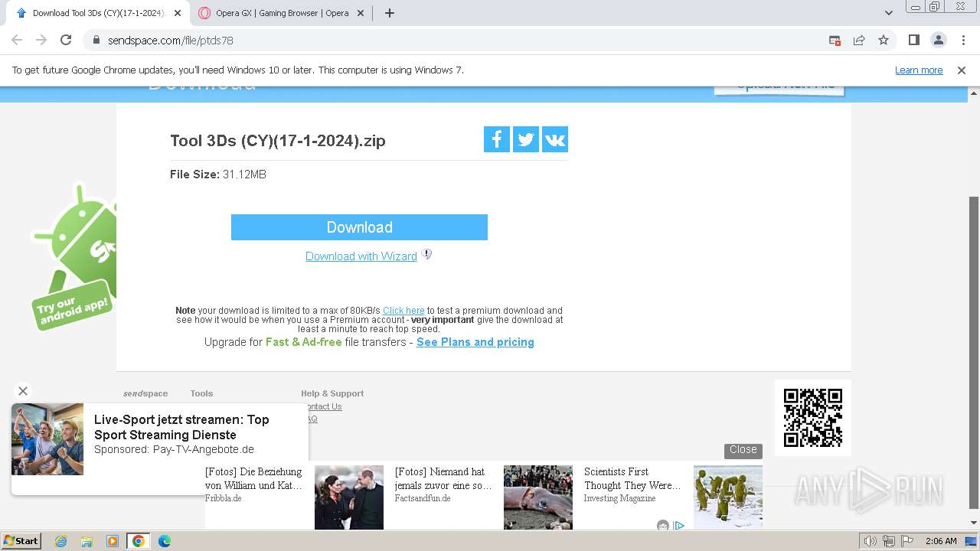Image resolution: width=980 pixels, height=551 pixels.
Task: Open new tab with plus button
Action: 389,13
